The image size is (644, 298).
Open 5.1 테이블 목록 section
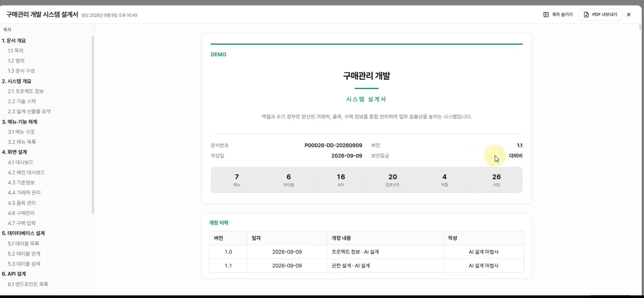(23, 244)
